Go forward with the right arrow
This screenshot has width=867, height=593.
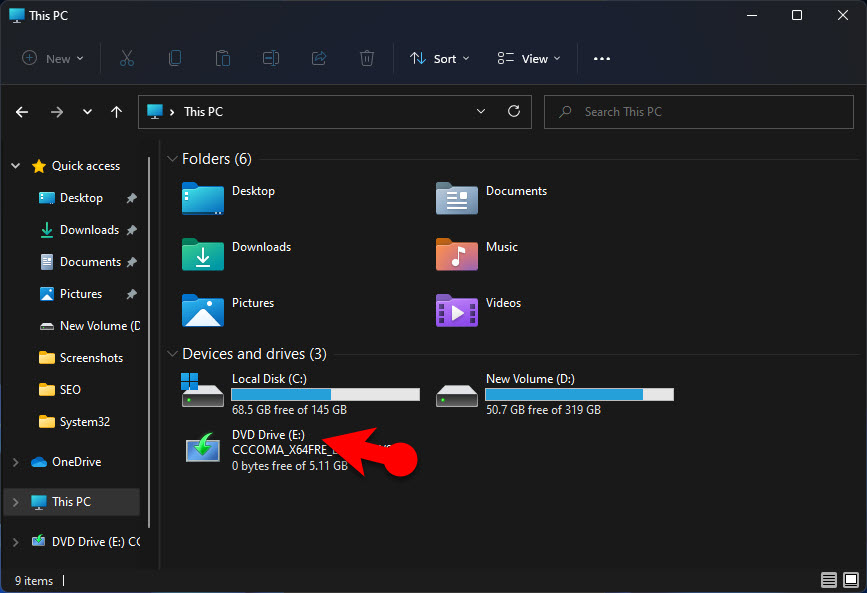click(56, 112)
